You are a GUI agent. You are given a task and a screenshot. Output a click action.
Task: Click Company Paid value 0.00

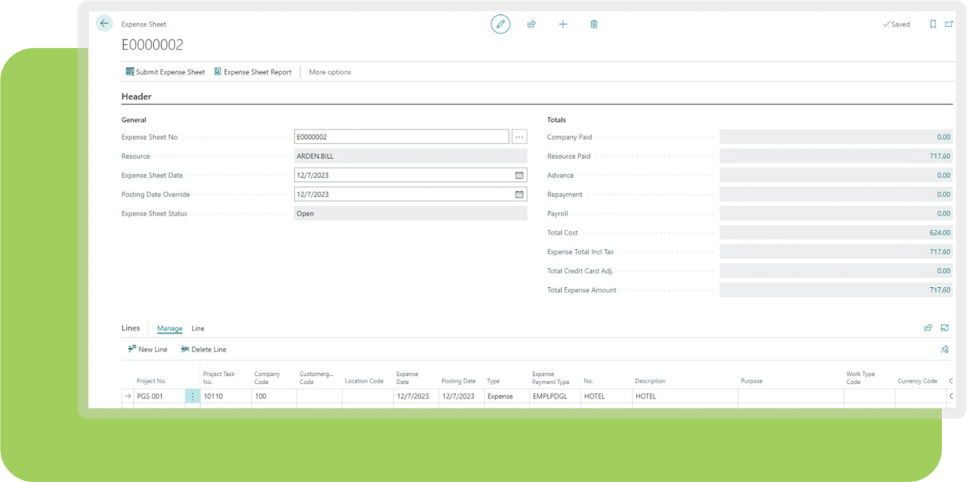[x=835, y=137]
